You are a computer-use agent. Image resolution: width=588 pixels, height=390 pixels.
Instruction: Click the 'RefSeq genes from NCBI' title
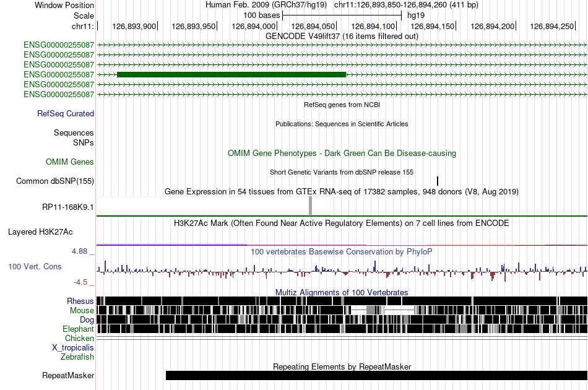coord(342,105)
